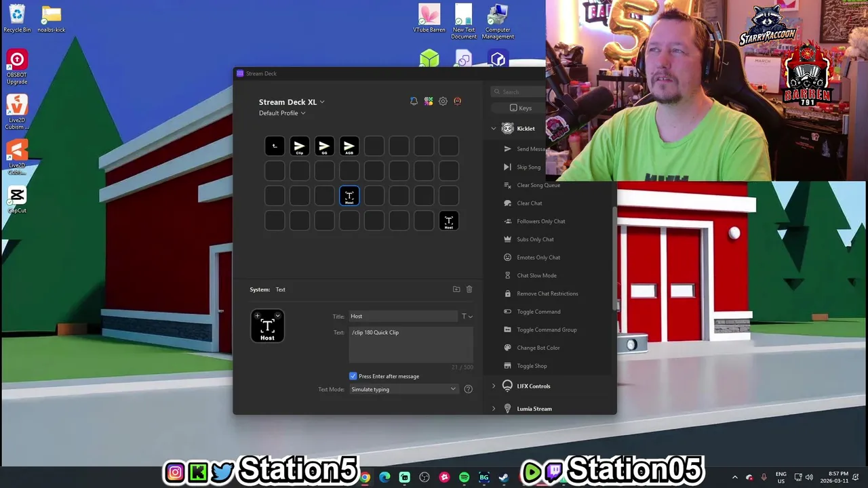Image resolution: width=868 pixels, height=488 pixels.
Task: Select Computer Management desktop shortcut
Action: coord(498,22)
